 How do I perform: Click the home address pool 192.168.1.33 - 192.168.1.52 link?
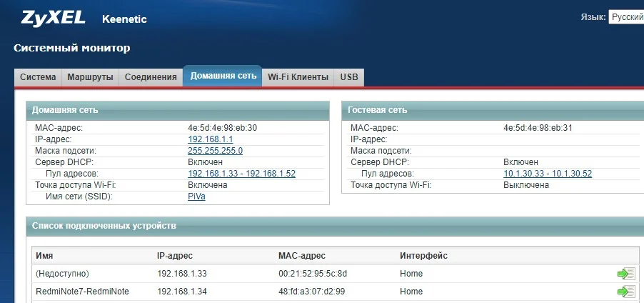[241, 174]
